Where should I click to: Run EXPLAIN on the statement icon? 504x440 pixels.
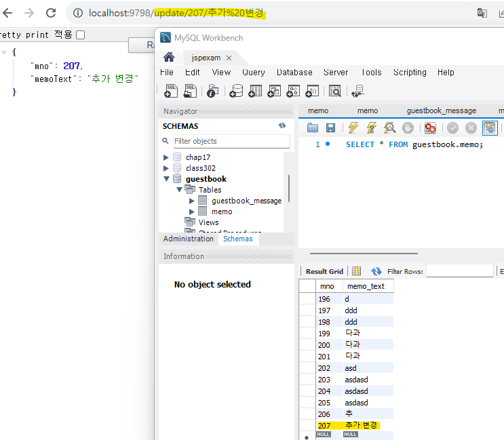[x=389, y=128]
